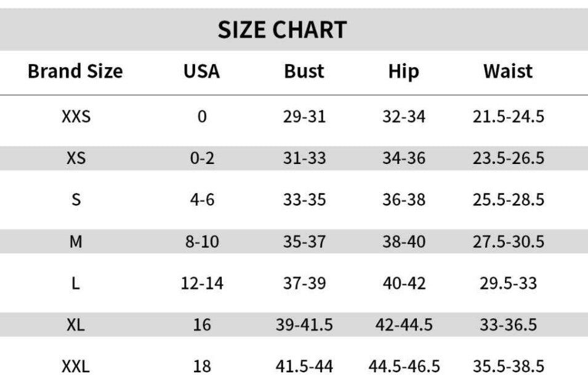588x389 pixels.
Task: Select USA size 12-14 cell
Action: 202,284
